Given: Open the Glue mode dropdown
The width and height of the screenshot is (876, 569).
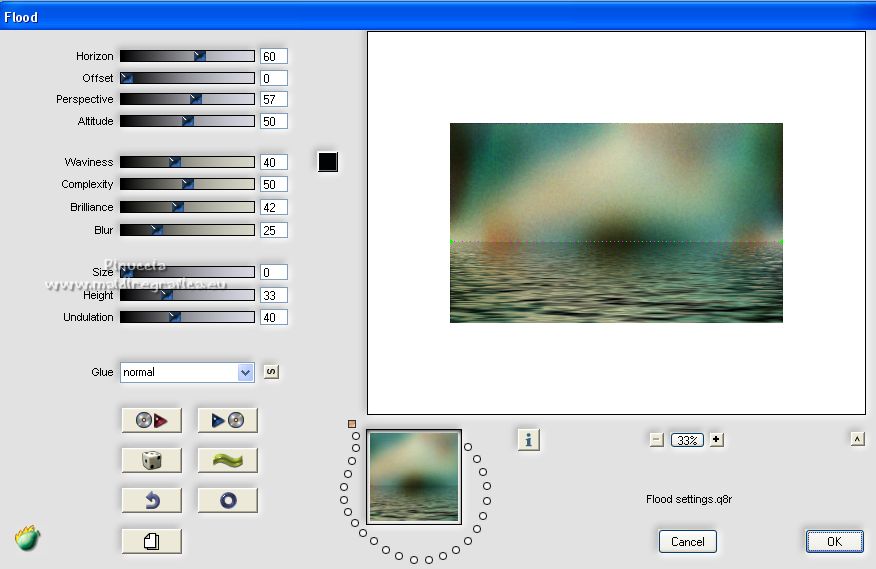Looking at the screenshot, I should (187, 372).
